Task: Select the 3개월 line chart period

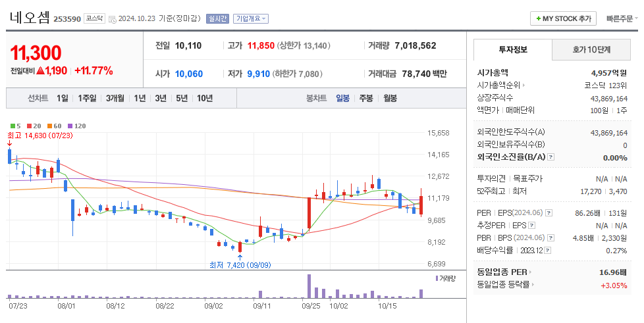Action: pyautogui.click(x=115, y=98)
